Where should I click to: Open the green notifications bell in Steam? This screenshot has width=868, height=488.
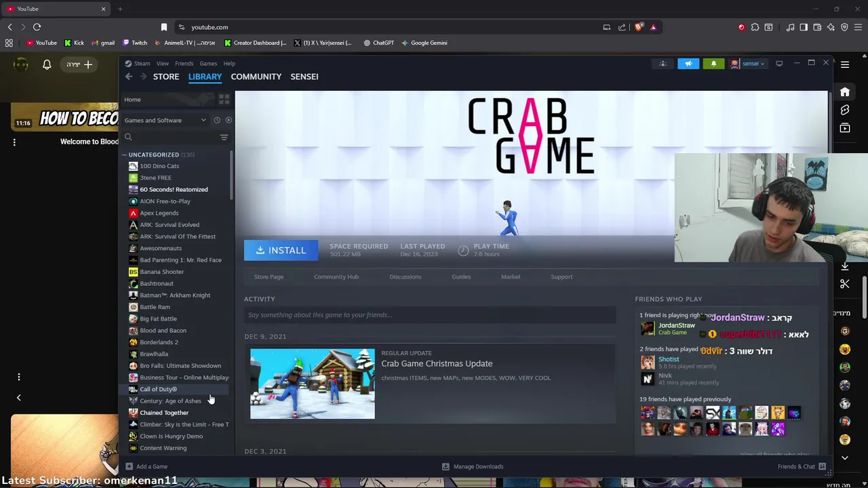[x=713, y=64]
